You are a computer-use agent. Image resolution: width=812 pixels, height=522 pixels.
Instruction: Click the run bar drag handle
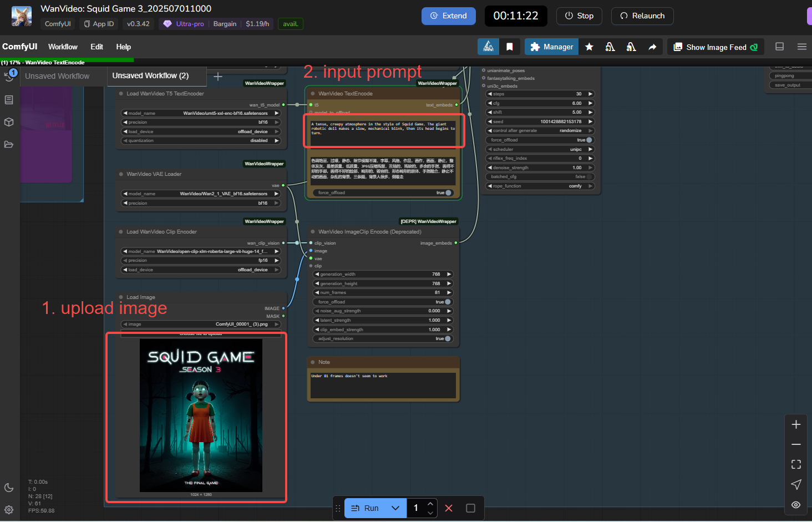click(x=338, y=508)
